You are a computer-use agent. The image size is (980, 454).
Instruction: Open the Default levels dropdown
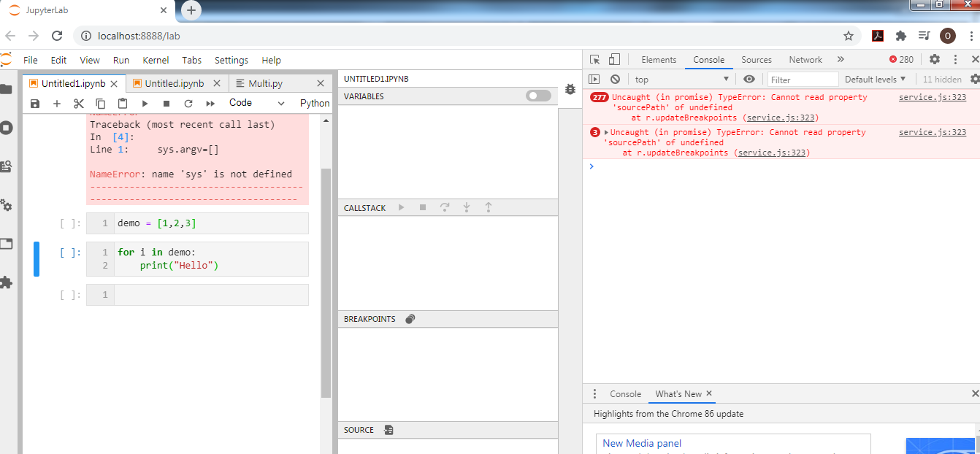tap(876, 79)
